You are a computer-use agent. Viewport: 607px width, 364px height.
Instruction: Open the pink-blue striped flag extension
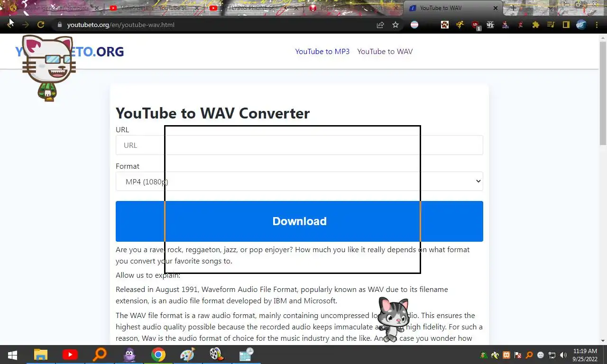[414, 25]
